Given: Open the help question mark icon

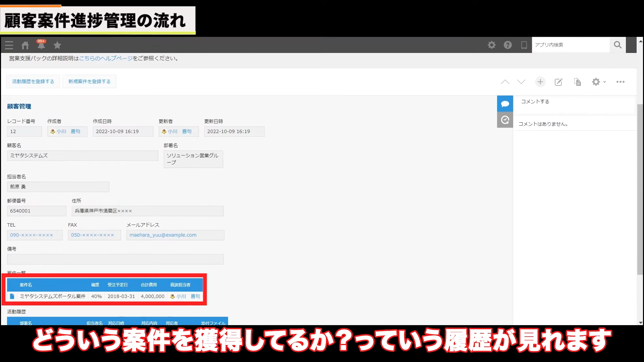Looking at the screenshot, I should [x=507, y=45].
